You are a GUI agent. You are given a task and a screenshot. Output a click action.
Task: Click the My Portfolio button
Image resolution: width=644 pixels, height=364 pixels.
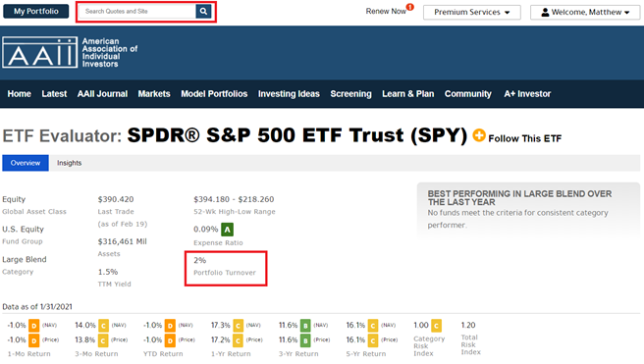click(x=35, y=11)
